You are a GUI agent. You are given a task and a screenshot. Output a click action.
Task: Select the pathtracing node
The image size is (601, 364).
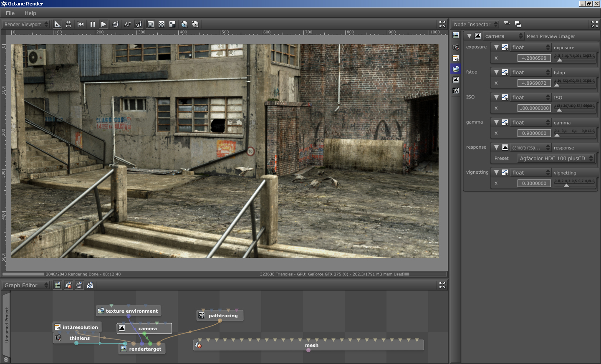223,316
